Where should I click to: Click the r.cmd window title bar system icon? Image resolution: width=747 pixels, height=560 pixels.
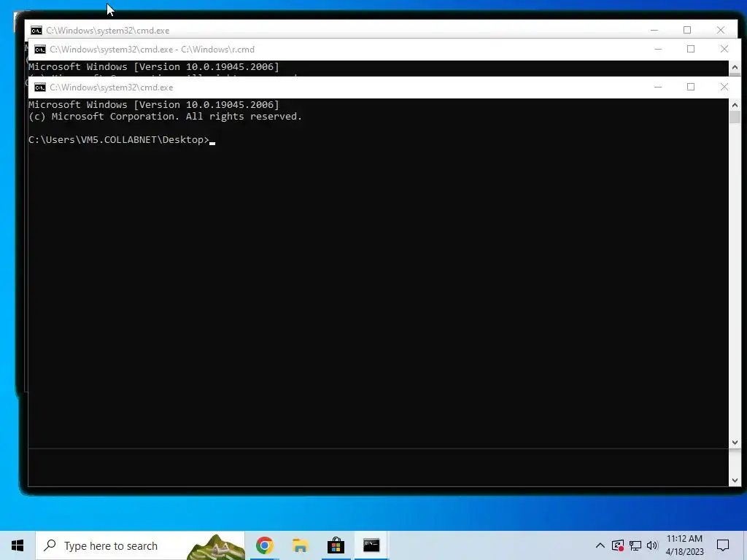click(x=40, y=50)
